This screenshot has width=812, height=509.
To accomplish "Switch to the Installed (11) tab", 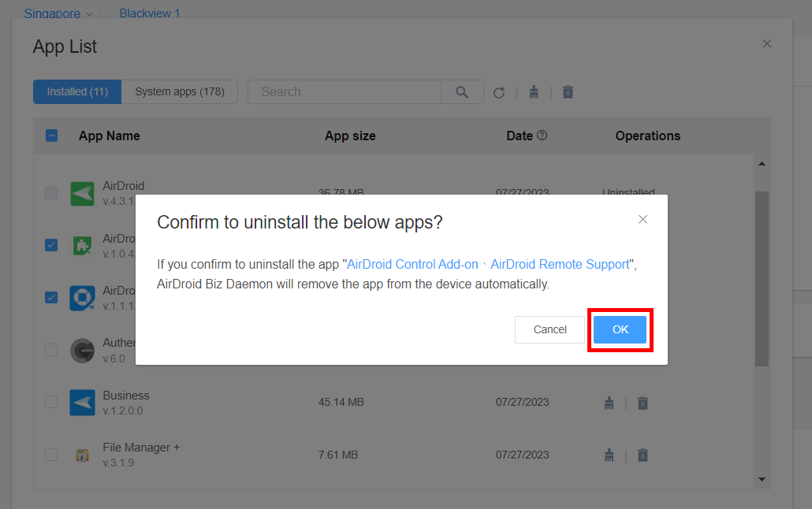I will (77, 91).
